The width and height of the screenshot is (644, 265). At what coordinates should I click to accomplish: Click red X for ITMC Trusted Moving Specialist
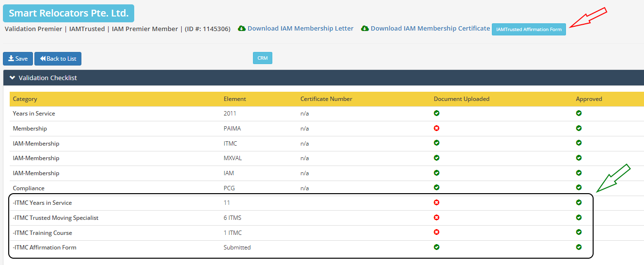[x=437, y=217]
